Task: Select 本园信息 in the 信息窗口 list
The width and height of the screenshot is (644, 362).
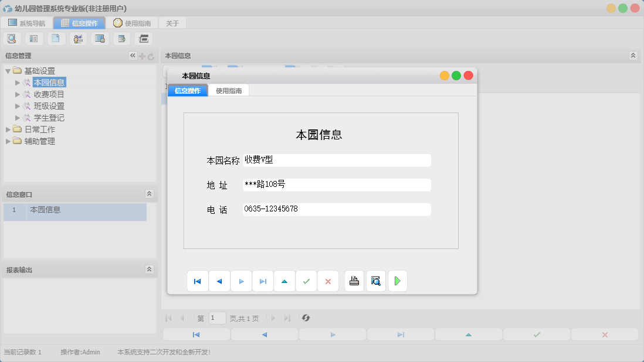Action: [x=54, y=211]
